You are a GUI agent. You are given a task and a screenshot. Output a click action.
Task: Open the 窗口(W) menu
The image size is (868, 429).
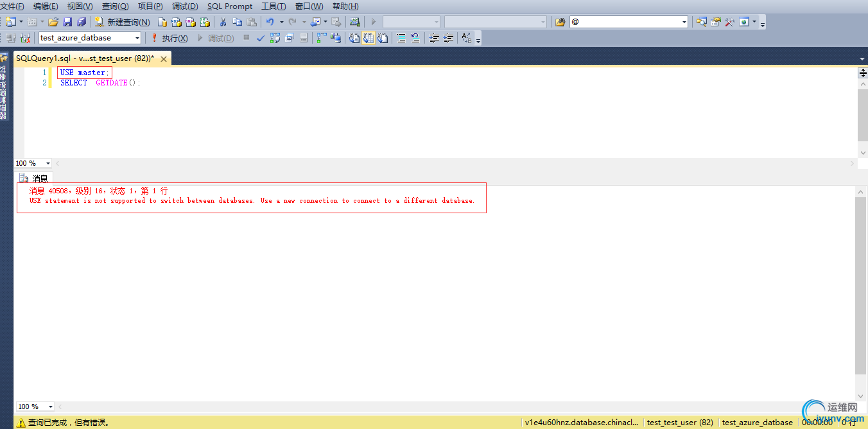(x=309, y=6)
